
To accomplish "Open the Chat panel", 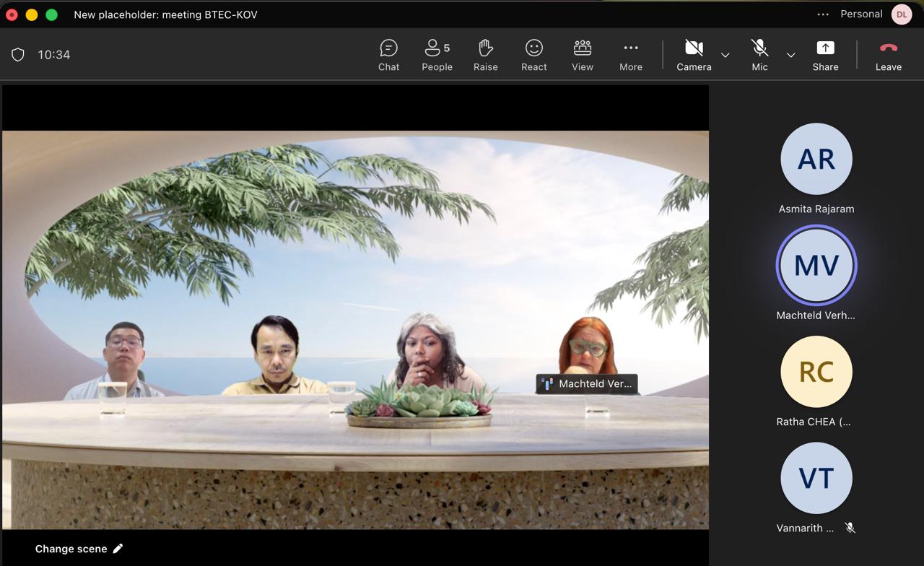I will (x=388, y=56).
